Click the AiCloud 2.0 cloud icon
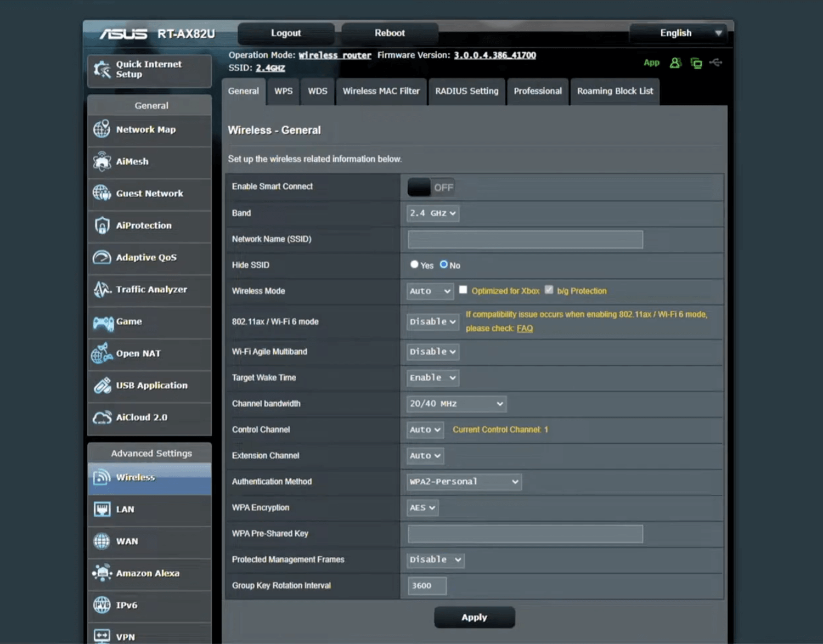 102,417
